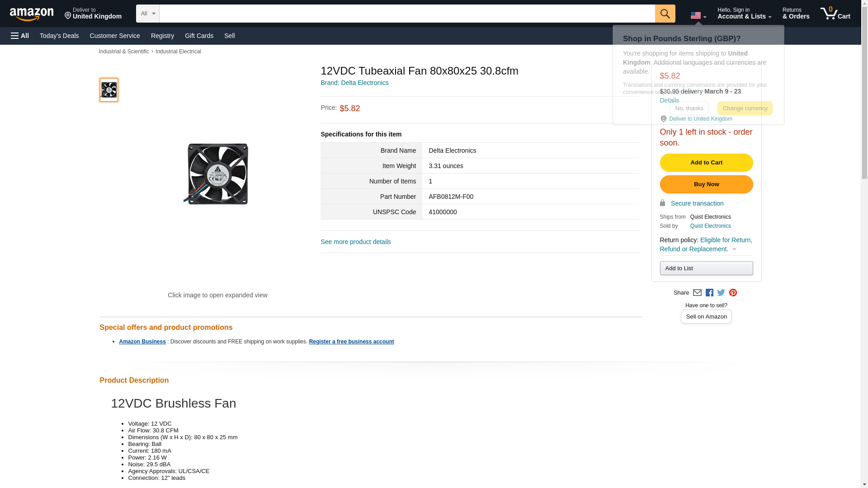Click Change currency button in popup

click(745, 108)
